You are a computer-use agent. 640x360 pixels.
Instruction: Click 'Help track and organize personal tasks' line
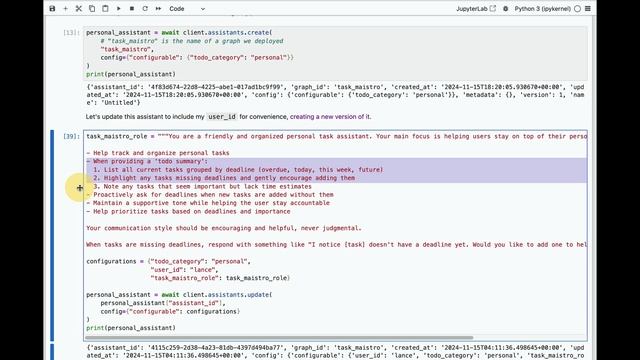pyautogui.click(x=158, y=153)
